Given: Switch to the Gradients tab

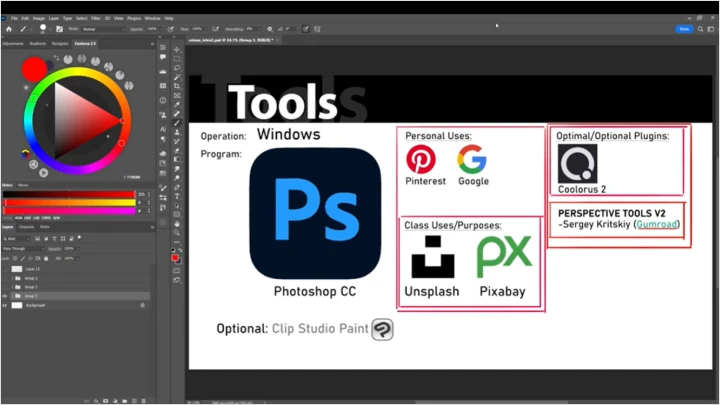Looking at the screenshot, I should (38, 44).
